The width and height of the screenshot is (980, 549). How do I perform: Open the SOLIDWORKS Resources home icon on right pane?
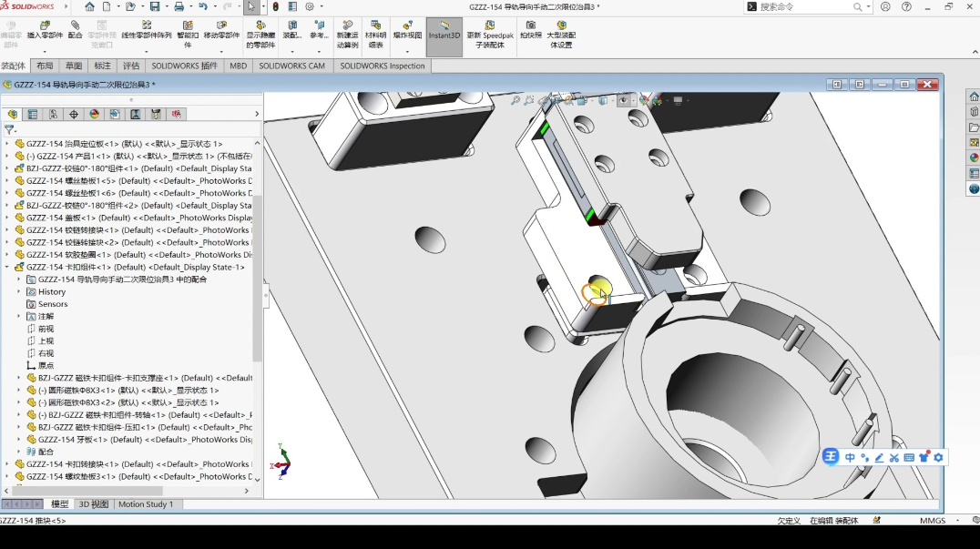tap(974, 97)
